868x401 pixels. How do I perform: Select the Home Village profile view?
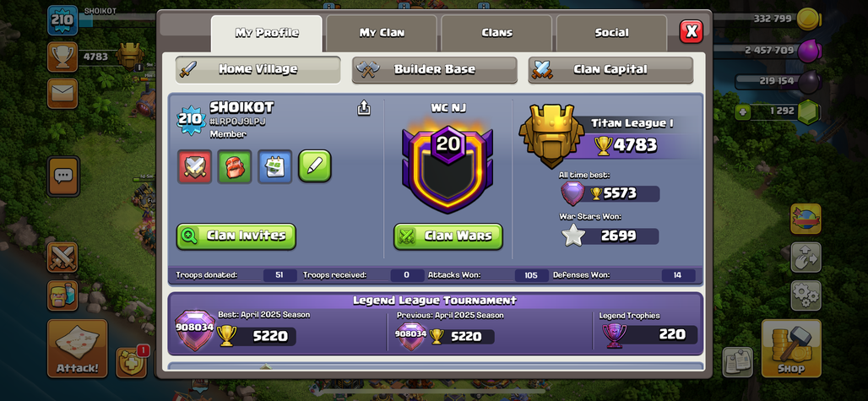[258, 70]
